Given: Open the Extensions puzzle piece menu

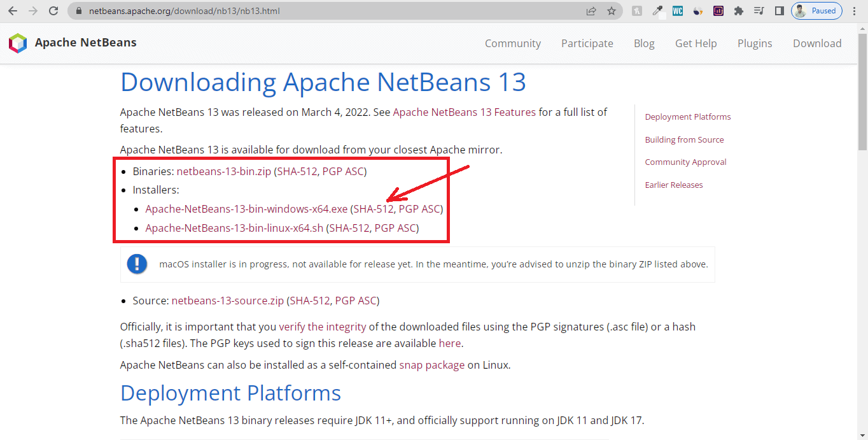Looking at the screenshot, I should [739, 11].
